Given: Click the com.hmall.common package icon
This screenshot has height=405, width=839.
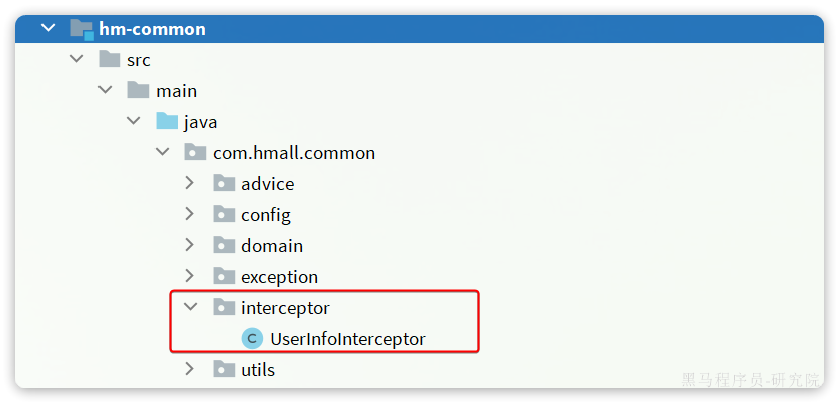Looking at the screenshot, I should 196,153.
